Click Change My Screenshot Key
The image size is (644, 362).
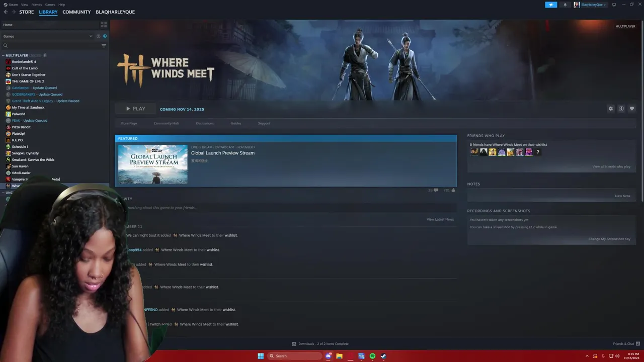tap(609, 239)
